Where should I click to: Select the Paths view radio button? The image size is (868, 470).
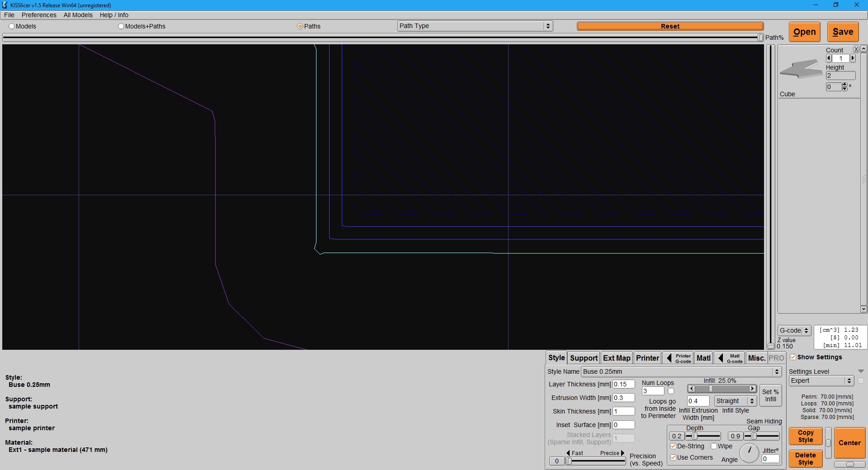tap(300, 26)
